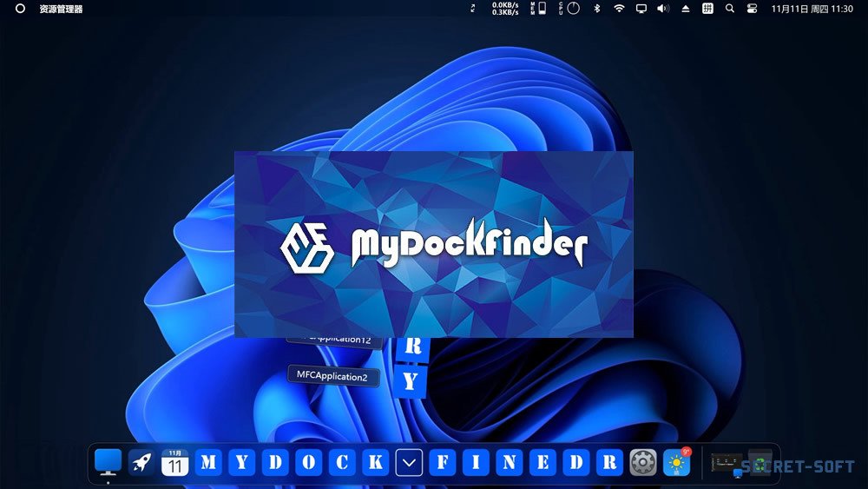This screenshot has height=489, width=868.
Task: Open the control center toggles icon
Action: tap(752, 9)
